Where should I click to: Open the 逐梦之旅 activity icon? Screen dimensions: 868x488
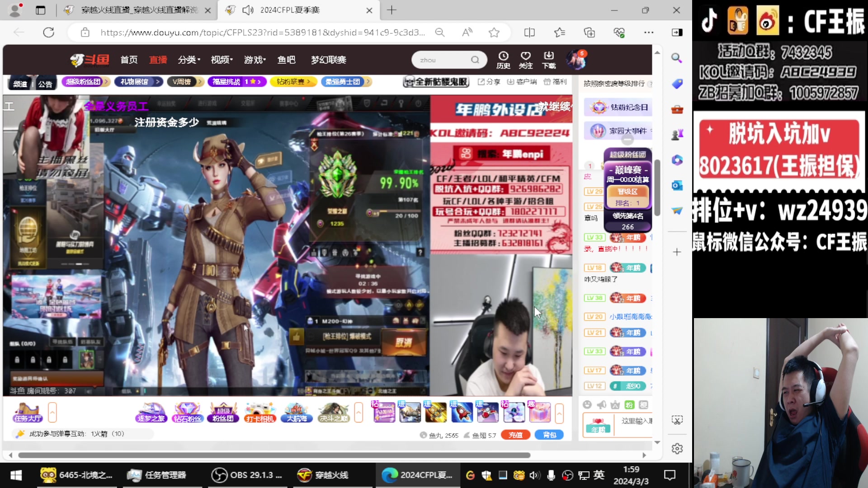pos(151,412)
